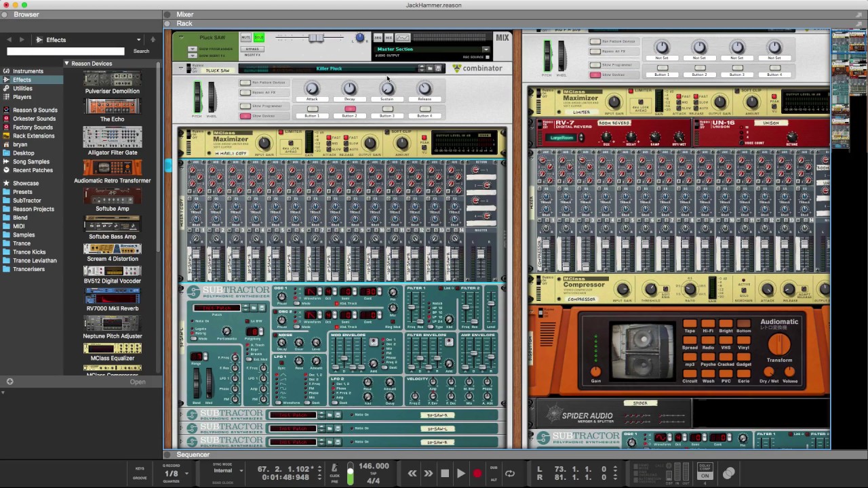Viewport: 868px width, 488px height.
Task: Toggle Run Pattern Devices on Pluck SAW Combinator
Action: pos(245,83)
